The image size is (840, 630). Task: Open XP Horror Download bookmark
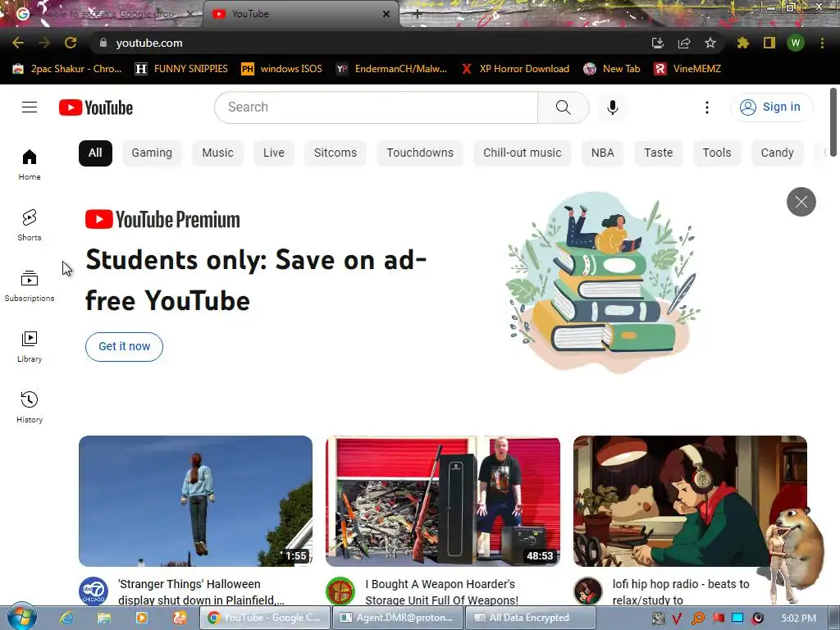[515, 69]
